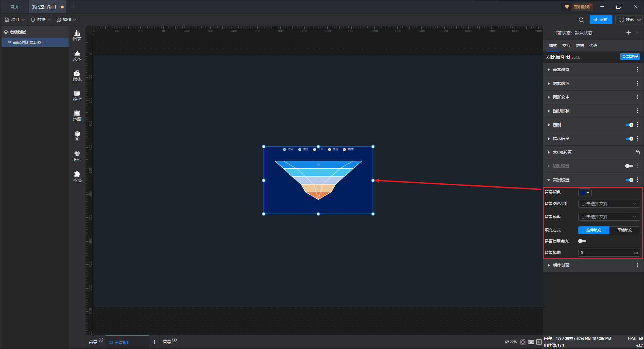Open the 图表 chart components icon
Image resolution: width=644 pixels, height=349 pixels.
click(77, 35)
